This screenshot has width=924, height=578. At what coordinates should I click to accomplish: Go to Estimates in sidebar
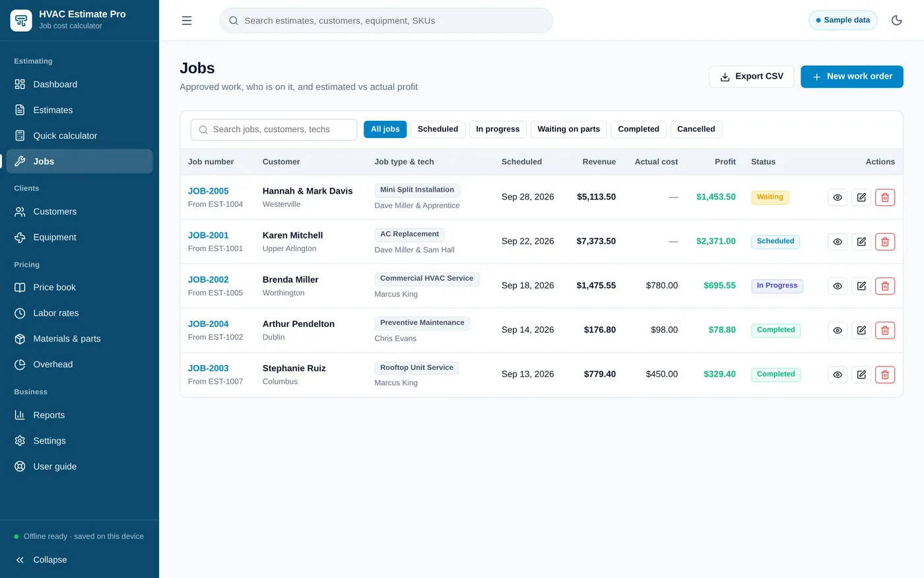(x=79, y=110)
